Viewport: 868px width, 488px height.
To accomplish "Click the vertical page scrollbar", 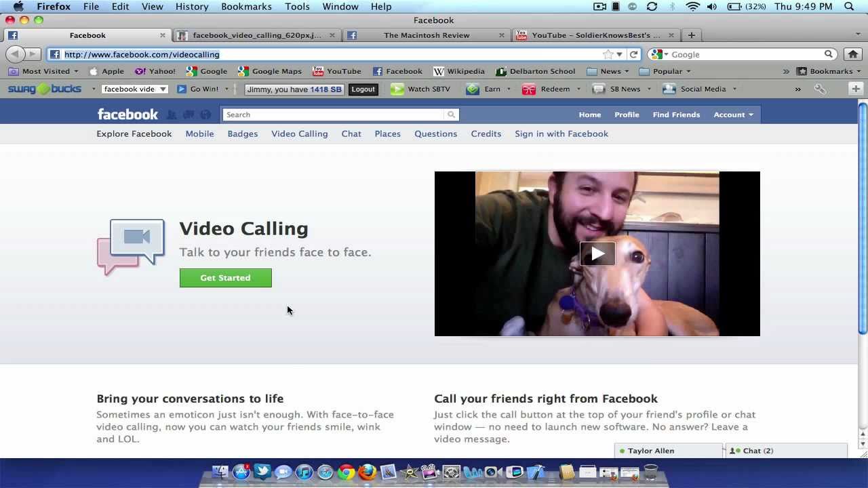I will [x=863, y=217].
